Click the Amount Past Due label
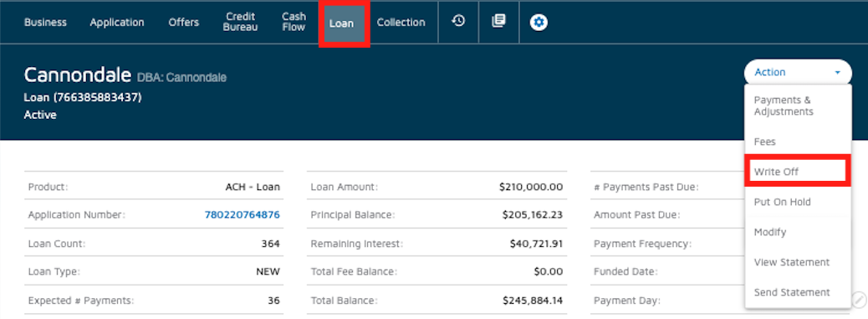 pyautogui.click(x=636, y=215)
